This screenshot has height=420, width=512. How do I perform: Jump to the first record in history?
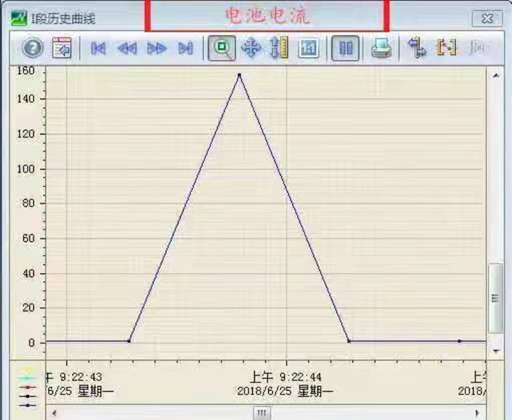pyautogui.click(x=99, y=49)
